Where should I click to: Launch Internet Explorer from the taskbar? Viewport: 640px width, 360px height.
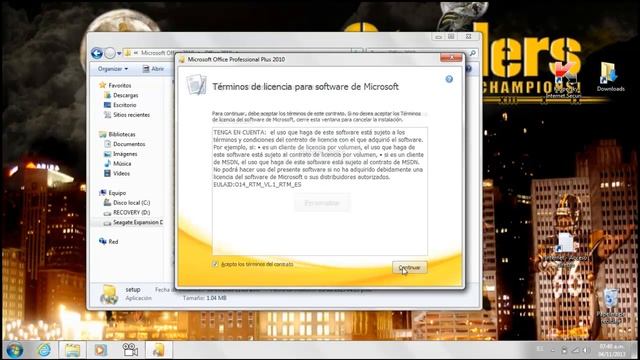[x=44, y=350]
